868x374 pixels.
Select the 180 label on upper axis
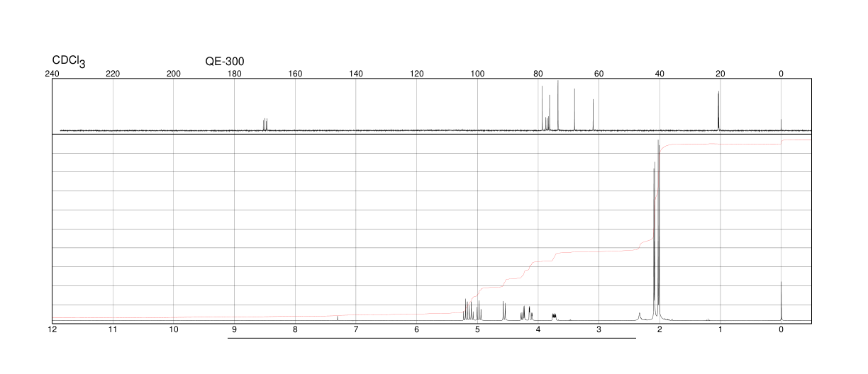click(234, 74)
